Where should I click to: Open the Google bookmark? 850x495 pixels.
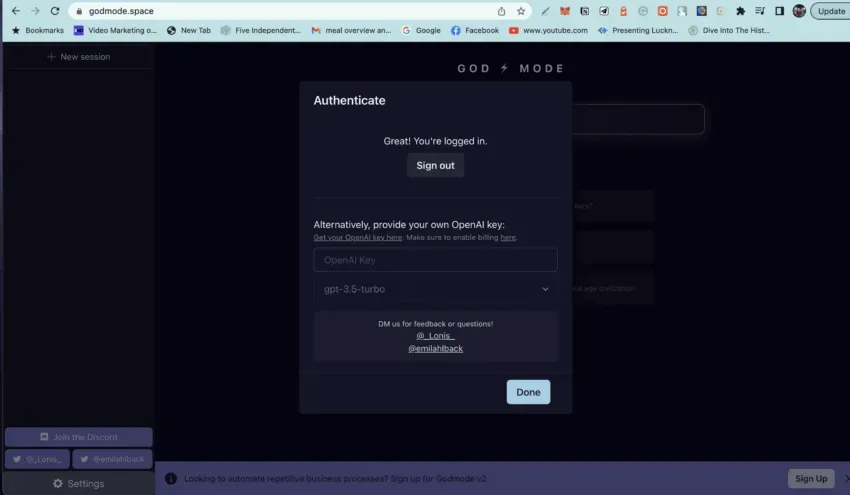(421, 30)
